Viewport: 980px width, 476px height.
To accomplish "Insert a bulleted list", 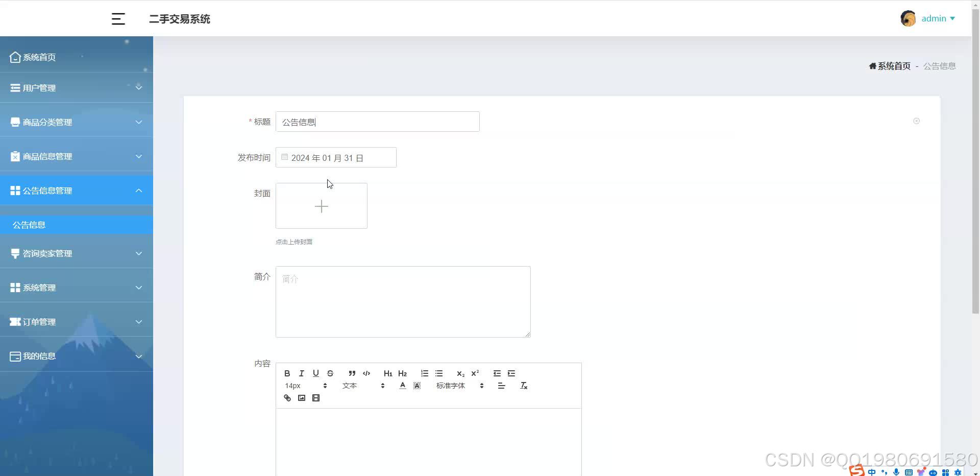I will click(x=439, y=373).
